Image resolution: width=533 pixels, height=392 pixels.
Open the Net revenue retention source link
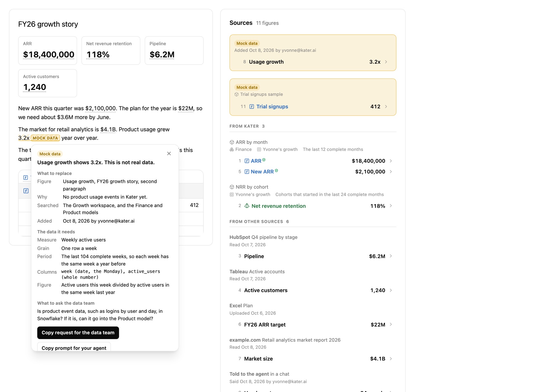click(x=279, y=206)
